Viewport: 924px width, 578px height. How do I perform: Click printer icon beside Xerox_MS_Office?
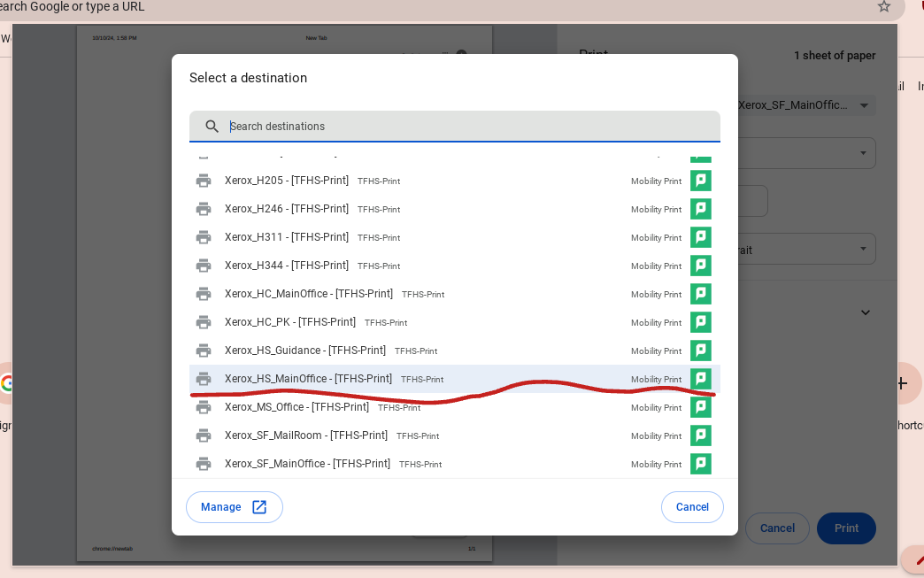coord(204,406)
